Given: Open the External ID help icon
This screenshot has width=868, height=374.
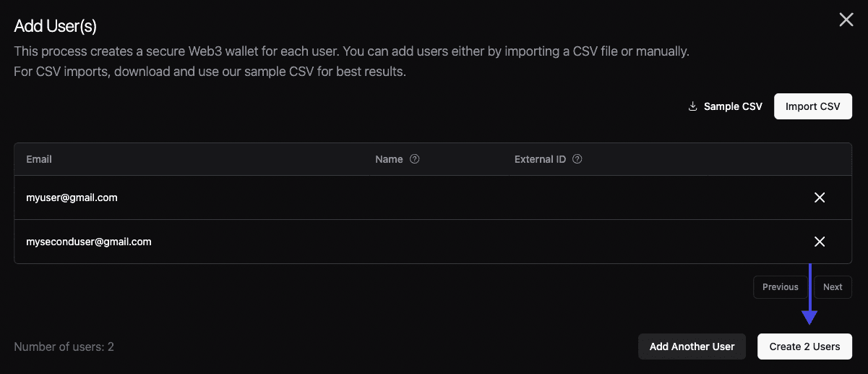Looking at the screenshot, I should pos(577,159).
